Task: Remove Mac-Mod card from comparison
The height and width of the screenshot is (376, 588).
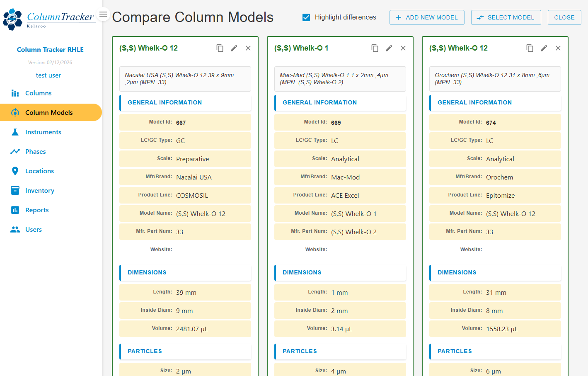Action: click(x=403, y=48)
